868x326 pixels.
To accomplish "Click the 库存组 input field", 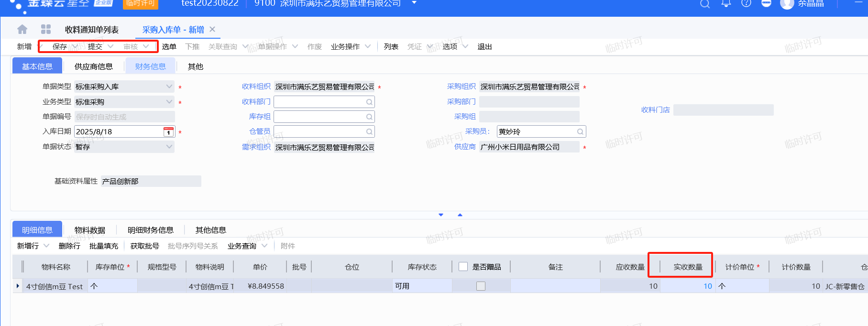I will click(319, 117).
